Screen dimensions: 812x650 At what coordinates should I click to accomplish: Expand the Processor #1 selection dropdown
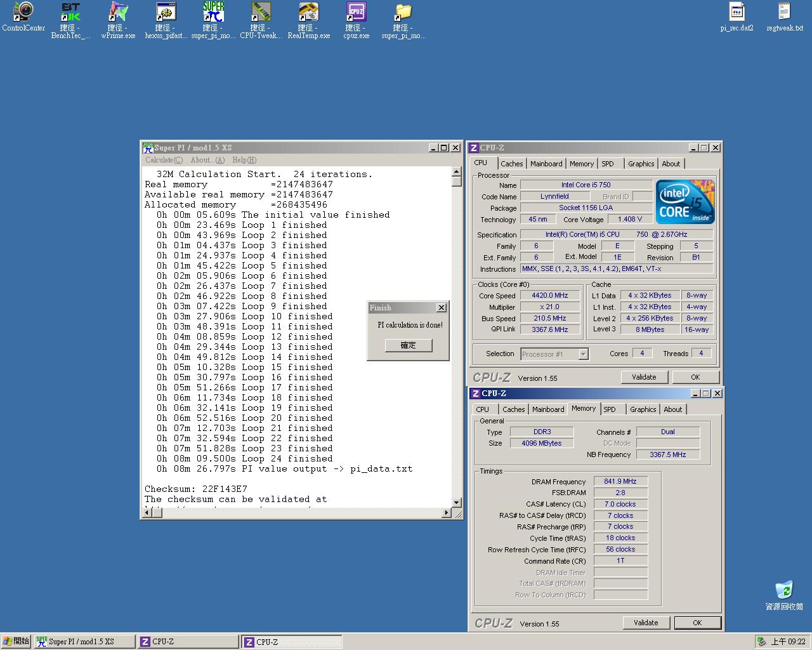click(x=583, y=354)
